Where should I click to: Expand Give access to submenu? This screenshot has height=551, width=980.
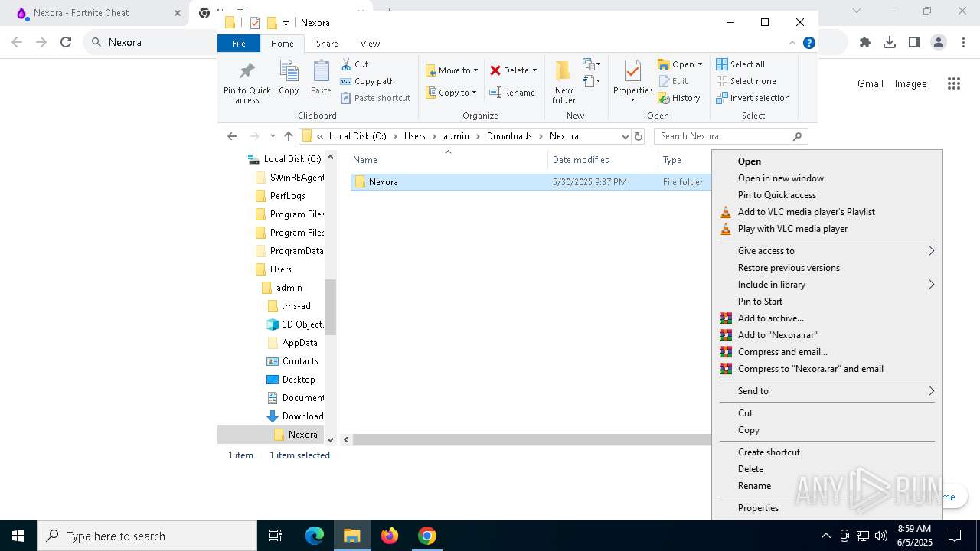(932, 251)
